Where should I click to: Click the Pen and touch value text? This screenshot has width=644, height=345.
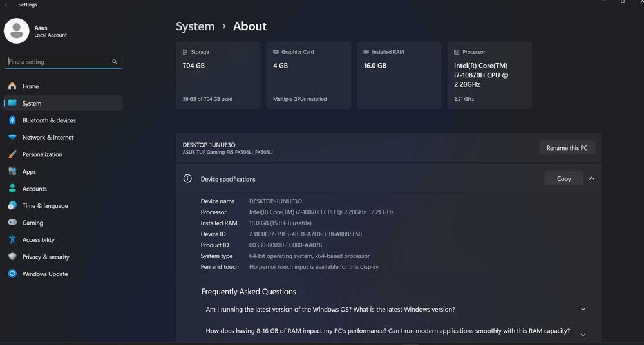click(x=314, y=267)
